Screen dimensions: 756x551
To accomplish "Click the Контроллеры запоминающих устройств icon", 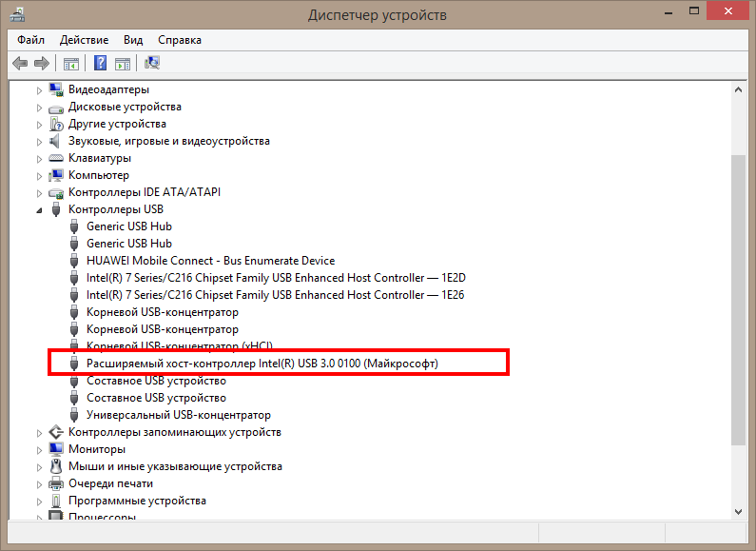I will pos(56,432).
